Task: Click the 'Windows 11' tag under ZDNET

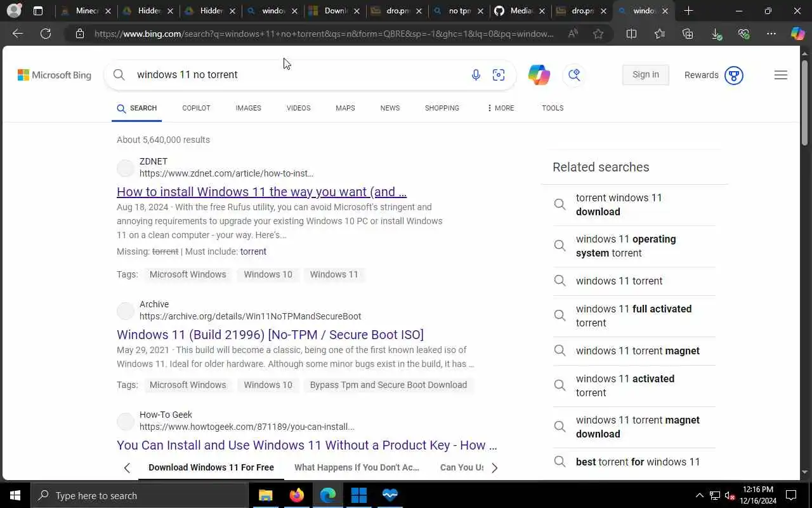Action: click(x=334, y=274)
